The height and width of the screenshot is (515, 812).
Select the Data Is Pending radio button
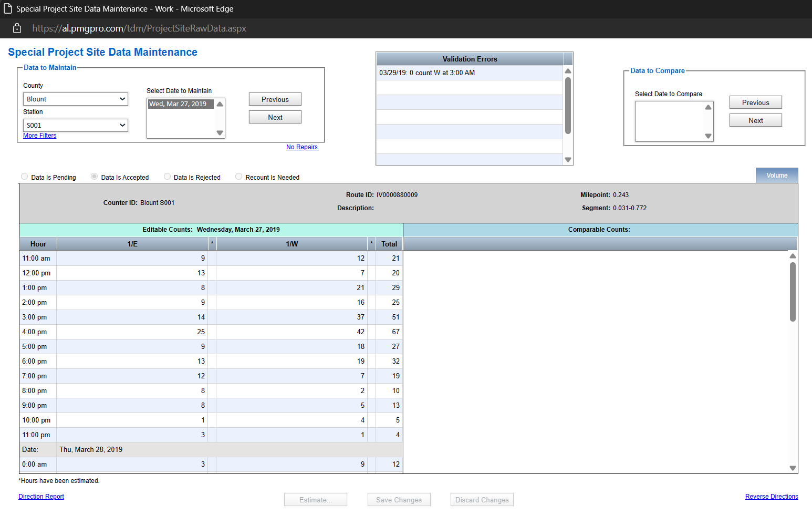(24, 177)
